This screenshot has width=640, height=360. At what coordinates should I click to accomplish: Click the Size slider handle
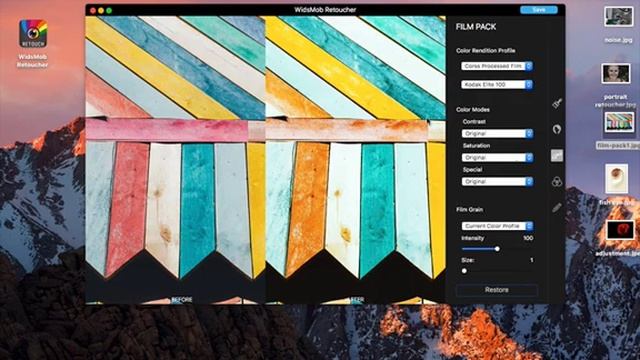tap(464, 271)
